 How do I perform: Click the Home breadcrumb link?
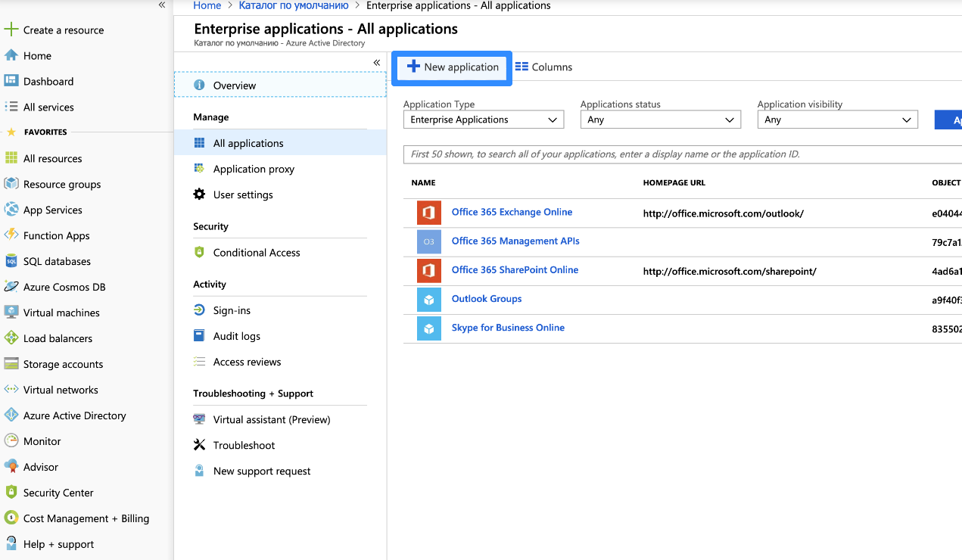click(207, 5)
